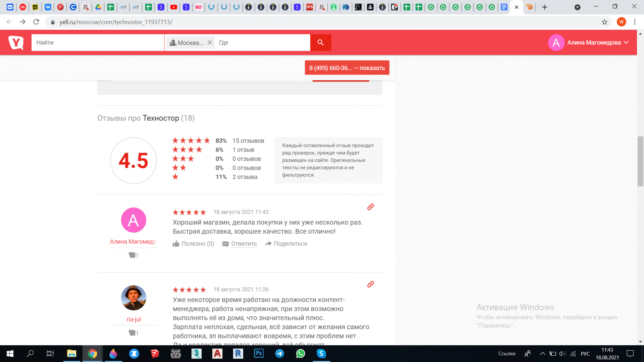Open AutoCAD from the taskbar
644x362 pixels.
[217, 354]
